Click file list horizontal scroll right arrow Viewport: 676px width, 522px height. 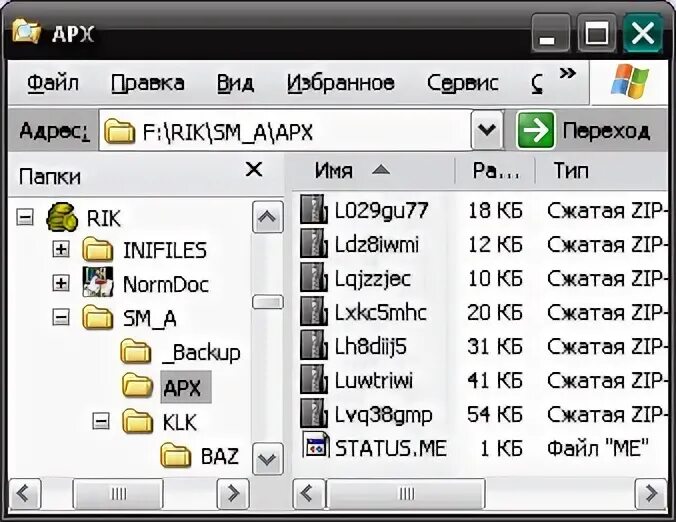[x=651, y=494]
